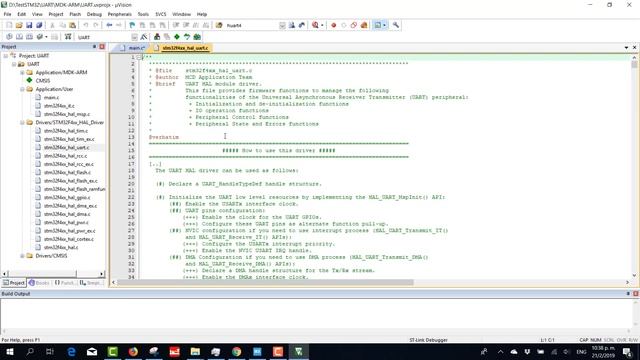Collapse the comment fold on line 1
Screen dimensions: 640x360
(139, 57)
